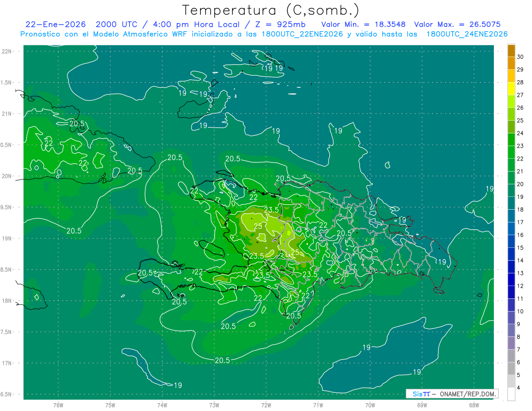Select the 72W longitude axis label

266,405
